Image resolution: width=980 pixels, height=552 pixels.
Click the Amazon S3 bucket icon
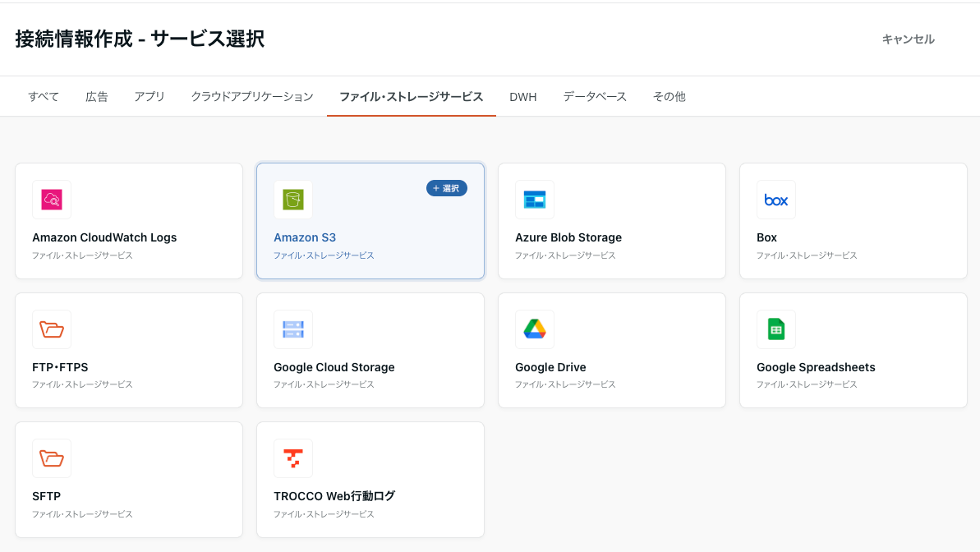point(293,200)
